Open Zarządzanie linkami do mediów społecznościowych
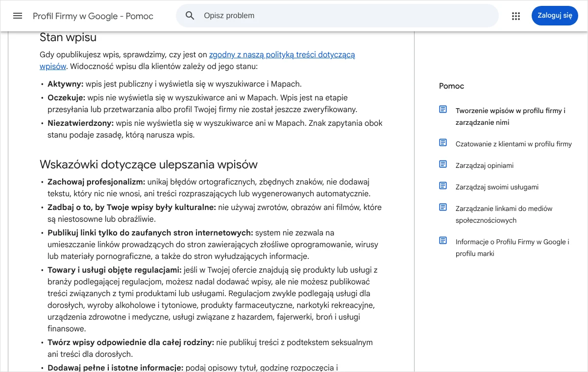This screenshot has width=588, height=372. click(504, 214)
